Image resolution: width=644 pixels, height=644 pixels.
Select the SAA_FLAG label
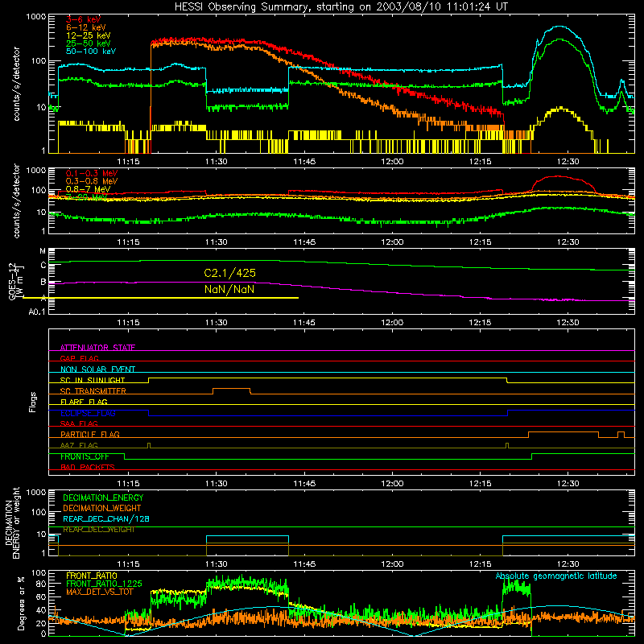coord(79,423)
